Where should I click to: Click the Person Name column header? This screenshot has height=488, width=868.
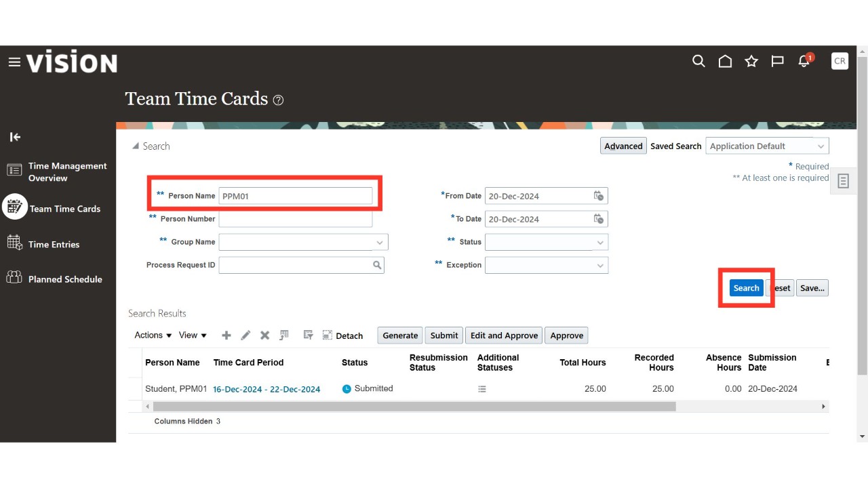(x=172, y=363)
